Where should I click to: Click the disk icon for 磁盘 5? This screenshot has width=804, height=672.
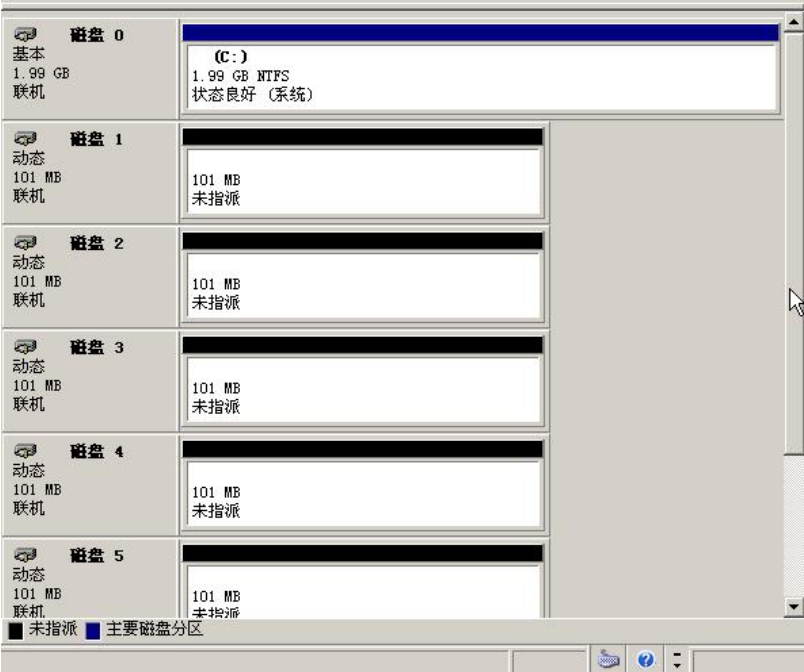(x=25, y=555)
